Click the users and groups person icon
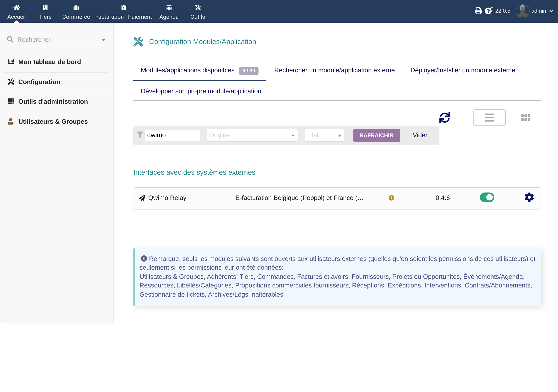Viewport: 558px width, 392px height. (x=11, y=121)
